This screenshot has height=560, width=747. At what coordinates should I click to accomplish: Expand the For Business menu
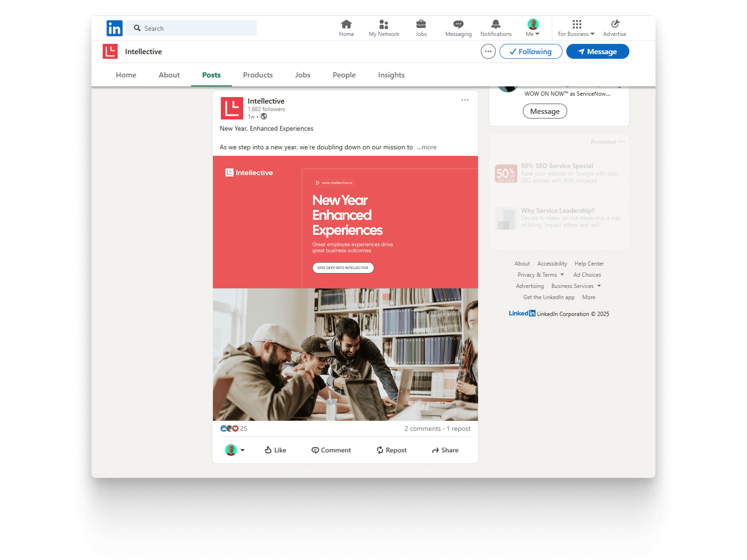click(576, 28)
